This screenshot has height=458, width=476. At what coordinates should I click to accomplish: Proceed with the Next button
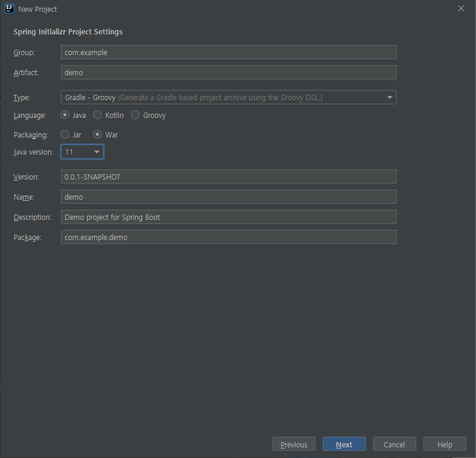pos(344,444)
